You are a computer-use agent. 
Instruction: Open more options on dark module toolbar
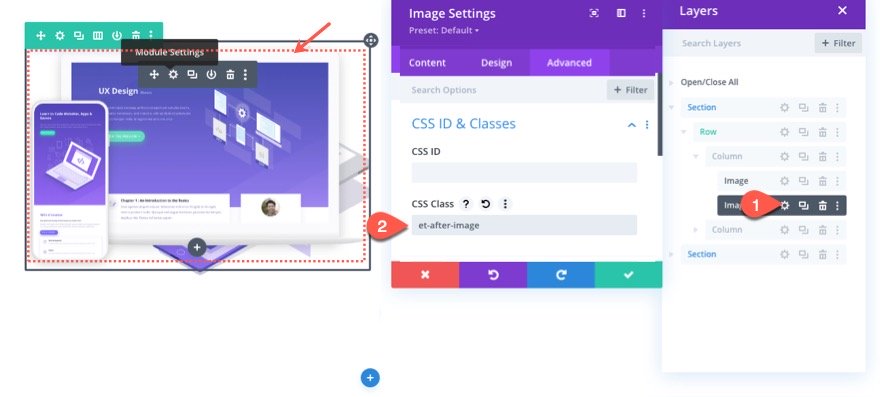(x=245, y=74)
